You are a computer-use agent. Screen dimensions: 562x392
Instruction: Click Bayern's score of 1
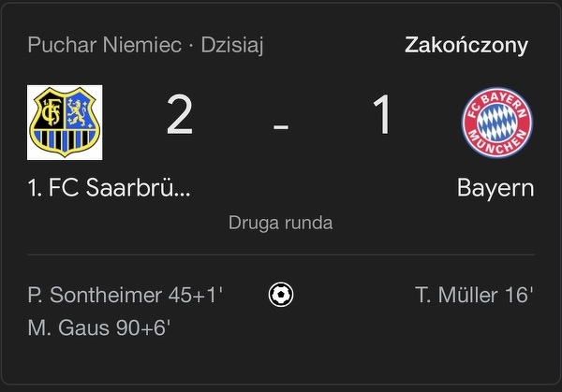tap(381, 117)
